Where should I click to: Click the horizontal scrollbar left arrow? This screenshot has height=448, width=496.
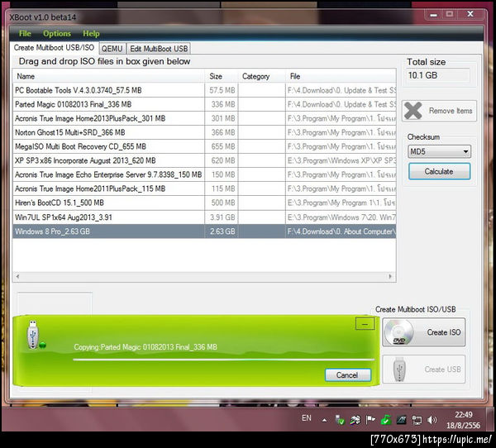coord(17,276)
